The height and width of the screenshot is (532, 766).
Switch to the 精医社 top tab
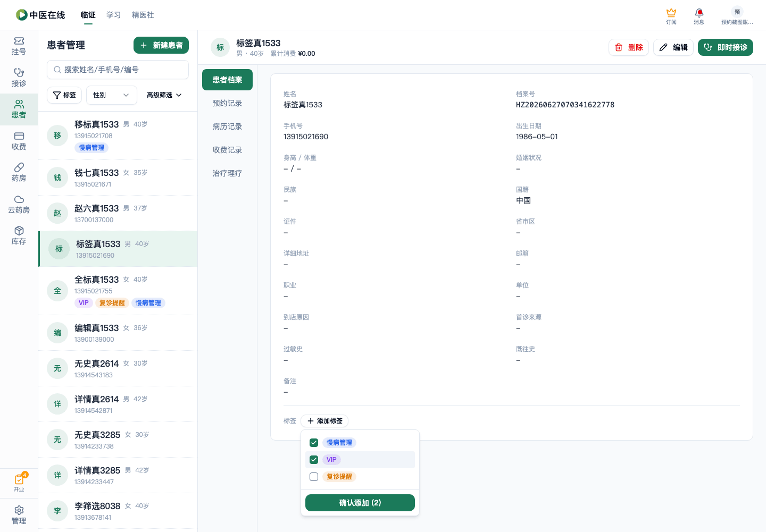click(143, 15)
